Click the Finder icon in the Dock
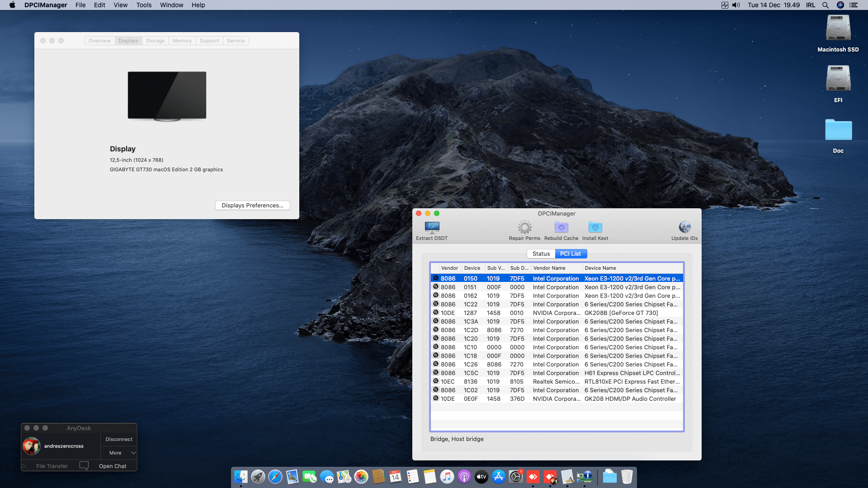This screenshot has height=488, width=868. (241, 477)
